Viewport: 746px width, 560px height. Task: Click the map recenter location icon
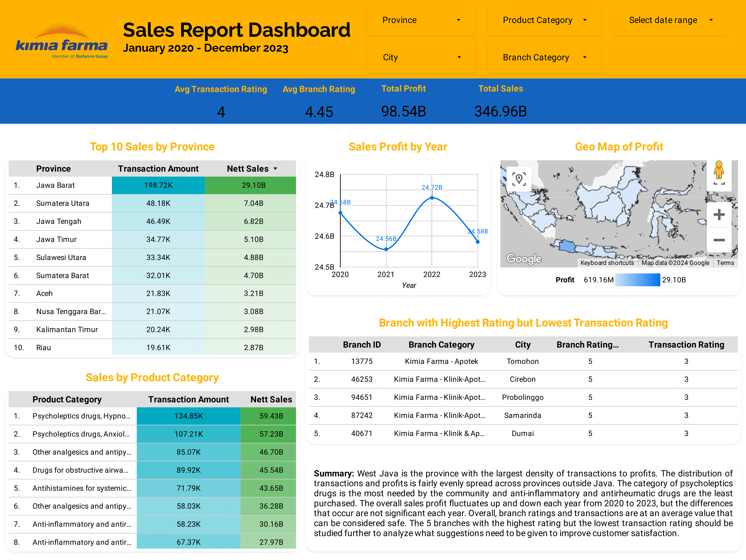click(519, 179)
